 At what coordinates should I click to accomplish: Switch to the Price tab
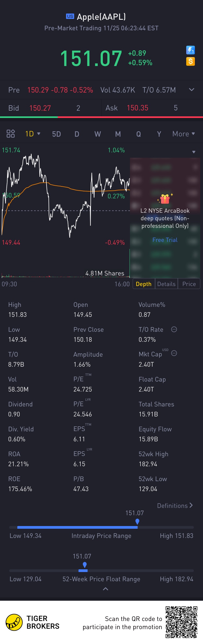[x=189, y=284]
